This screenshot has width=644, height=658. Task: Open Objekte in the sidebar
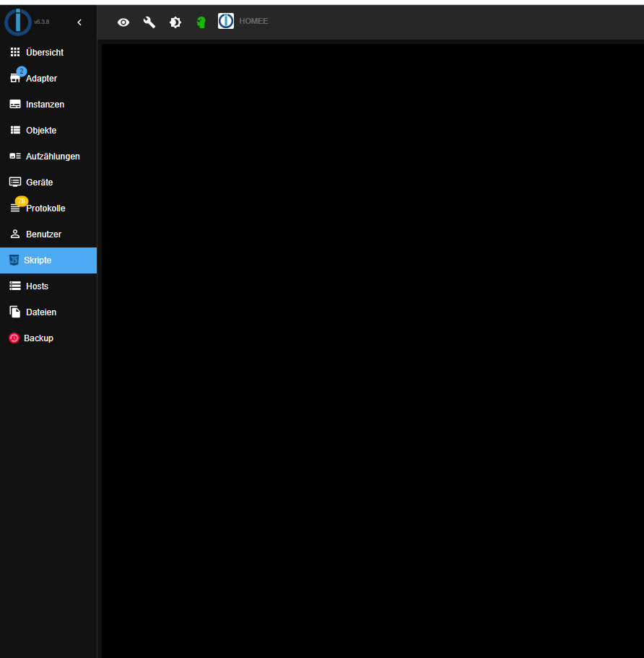tap(48, 130)
